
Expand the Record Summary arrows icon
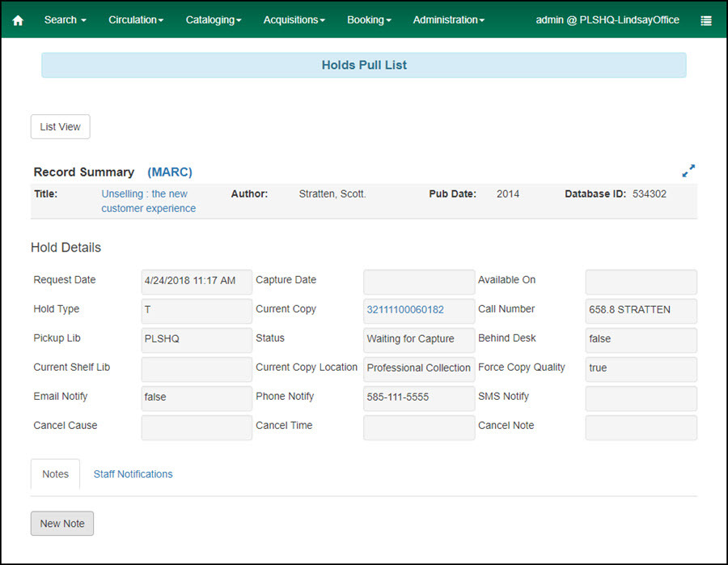[688, 171]
